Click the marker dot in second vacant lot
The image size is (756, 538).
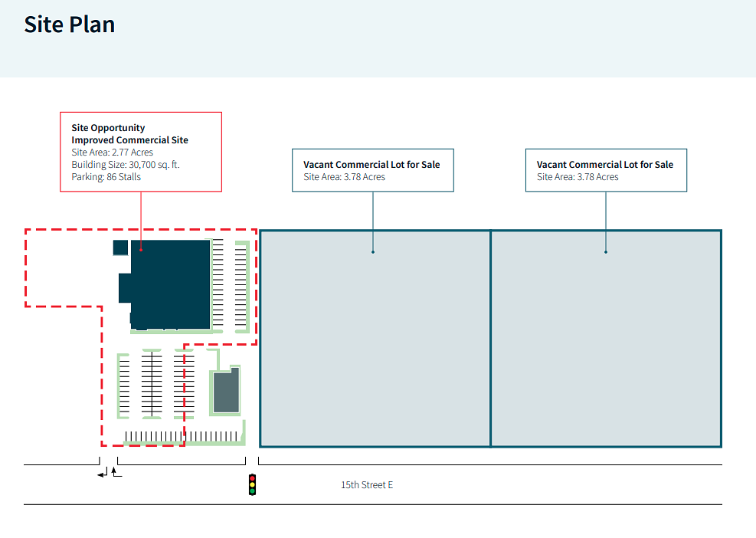coord(606,252)
